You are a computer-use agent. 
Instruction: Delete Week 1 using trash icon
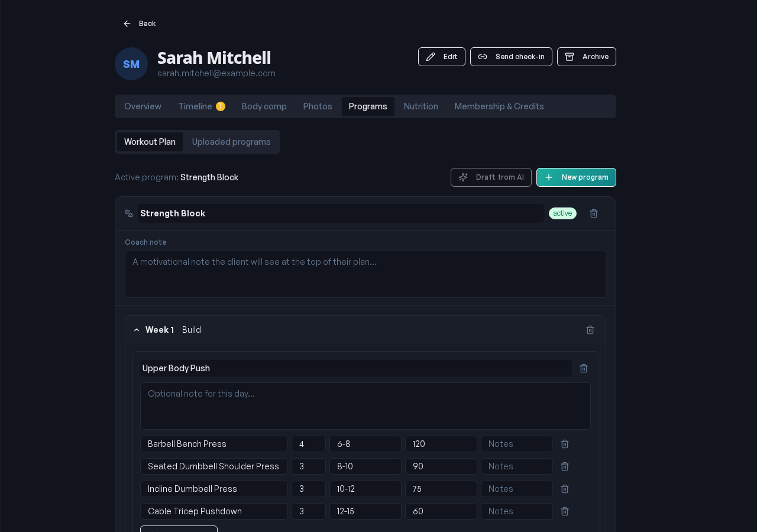(x=590, y=330)
